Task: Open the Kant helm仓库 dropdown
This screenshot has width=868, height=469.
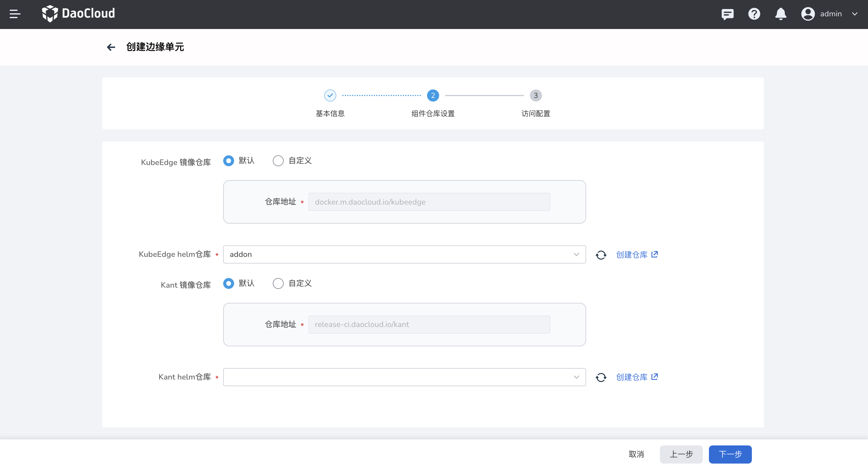Action: coord(404,377)
